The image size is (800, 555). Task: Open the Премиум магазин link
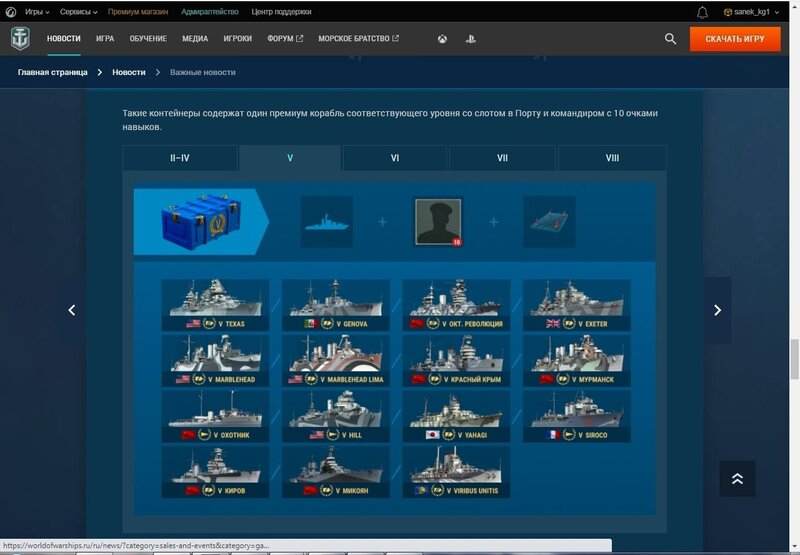coord(138,12)
